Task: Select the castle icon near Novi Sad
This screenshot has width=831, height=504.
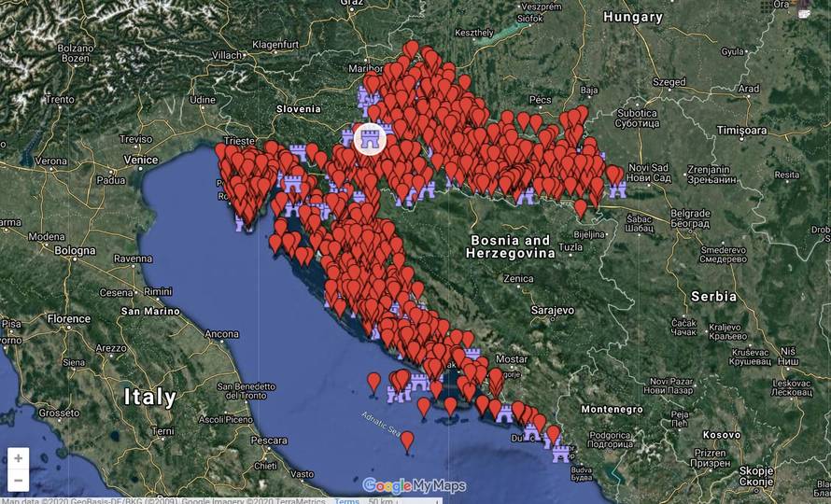Action: coord(617,189)
